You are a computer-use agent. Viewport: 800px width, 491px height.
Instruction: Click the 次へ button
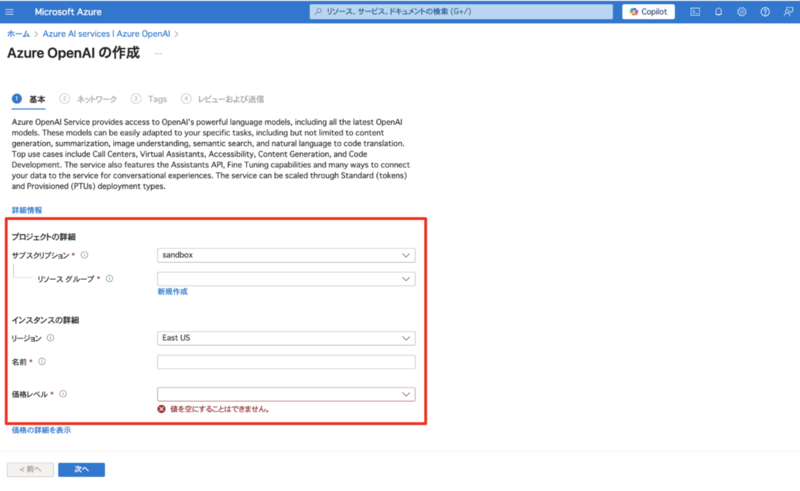(82, 470)
